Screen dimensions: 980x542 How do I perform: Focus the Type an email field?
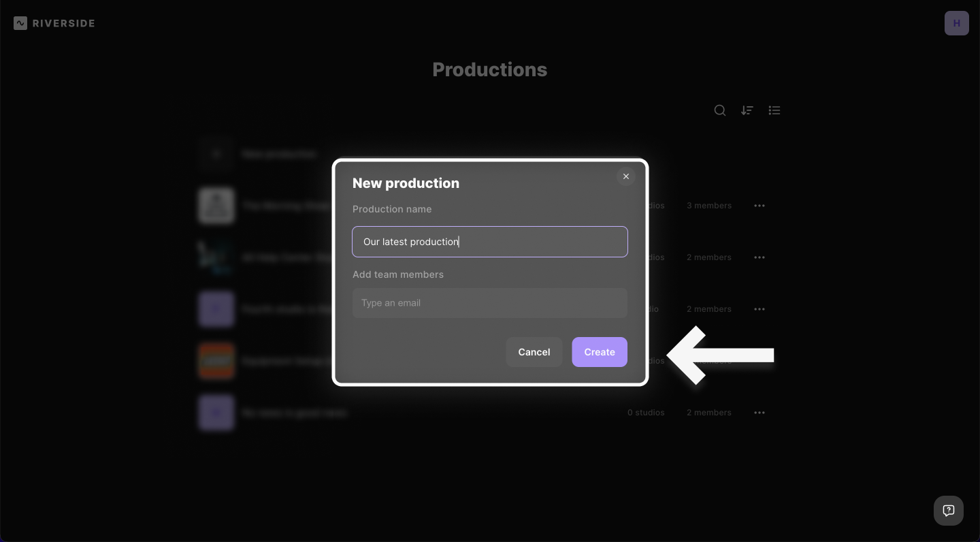pyautogui.click(x=489, y=303)
